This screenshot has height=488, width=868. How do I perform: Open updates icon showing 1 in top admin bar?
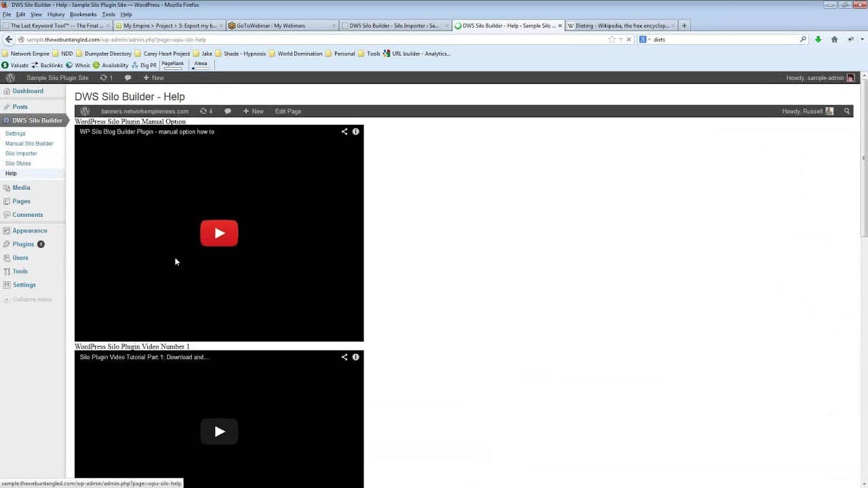pos(106,78)
